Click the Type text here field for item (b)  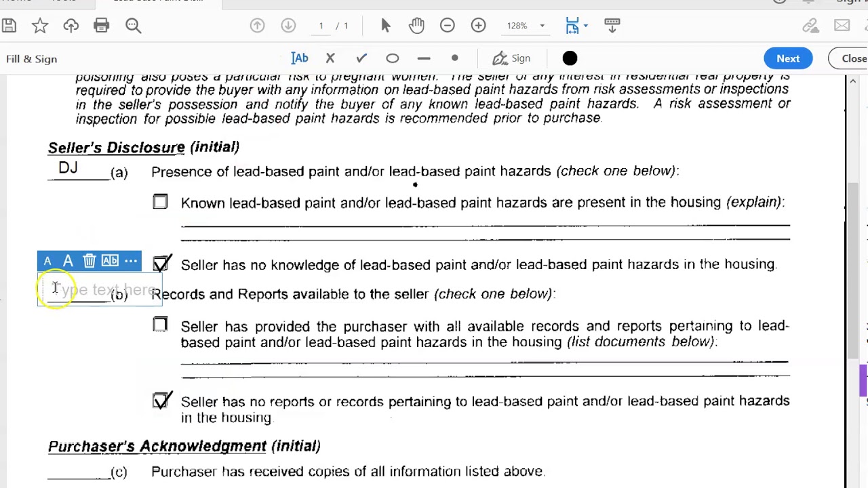click(100, 290)
